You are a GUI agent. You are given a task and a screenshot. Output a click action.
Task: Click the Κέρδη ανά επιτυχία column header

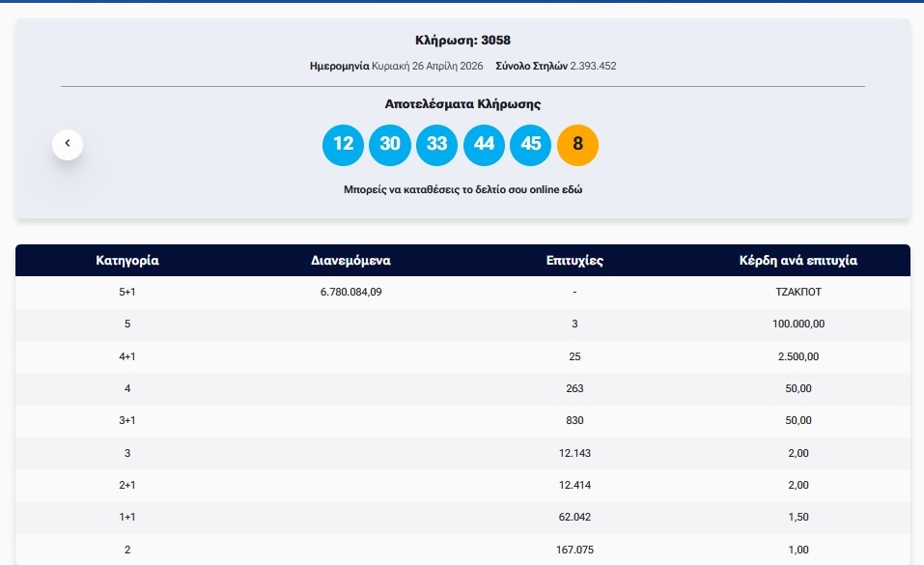[x=798, y=261]
